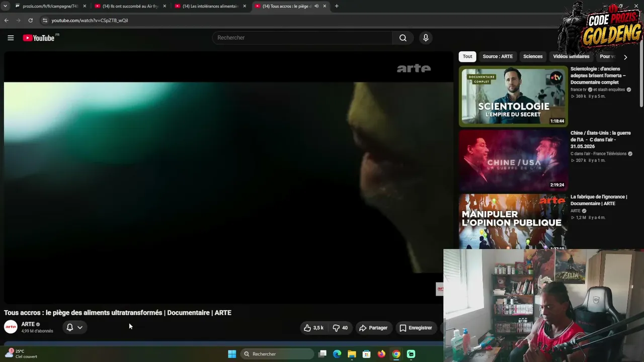Open the Scientologie video thumbnail
This screenshot has height=362, width=644.
click(513, 96)
